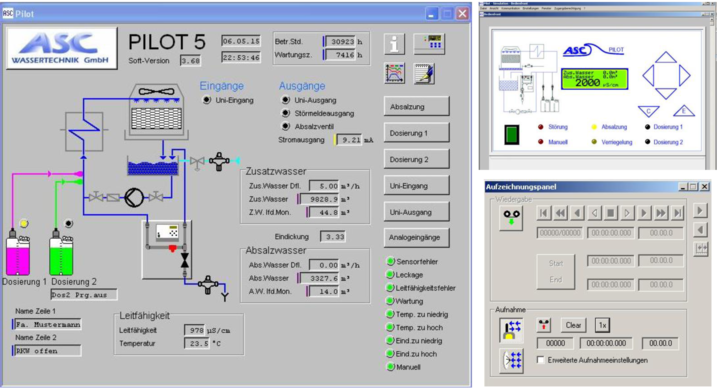Open the Uni-Ausgang settings button

[x=416, y=212]
